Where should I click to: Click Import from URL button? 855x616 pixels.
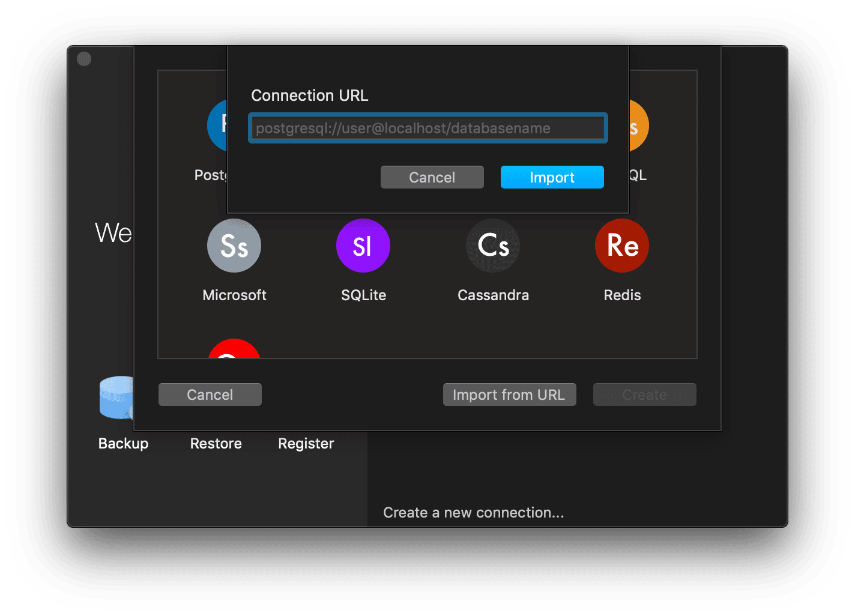click(x=510, y=394)
